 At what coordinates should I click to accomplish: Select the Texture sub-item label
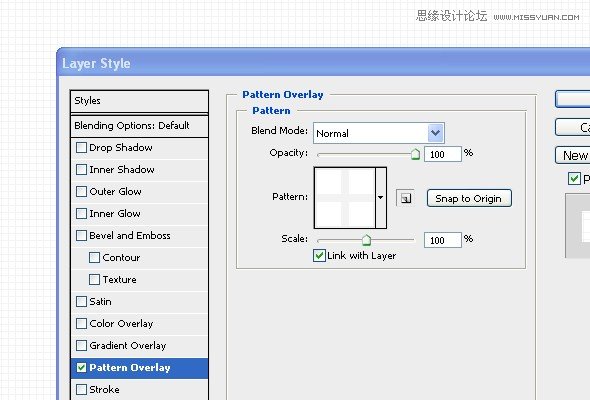[x=119, y=280]
